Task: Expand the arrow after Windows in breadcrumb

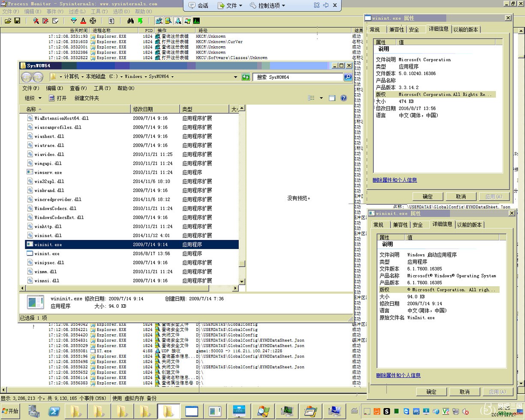Action: (x=145, y=77)
